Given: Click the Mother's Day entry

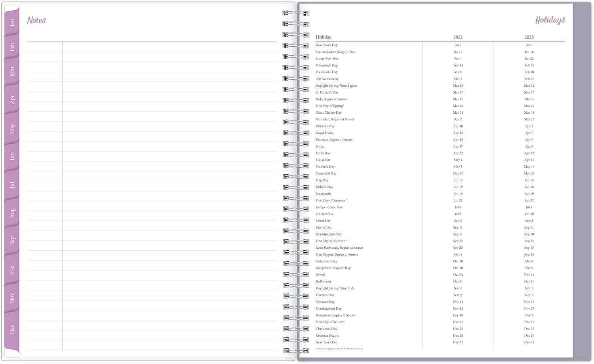Looking at the screenshot, I should 325,166.
